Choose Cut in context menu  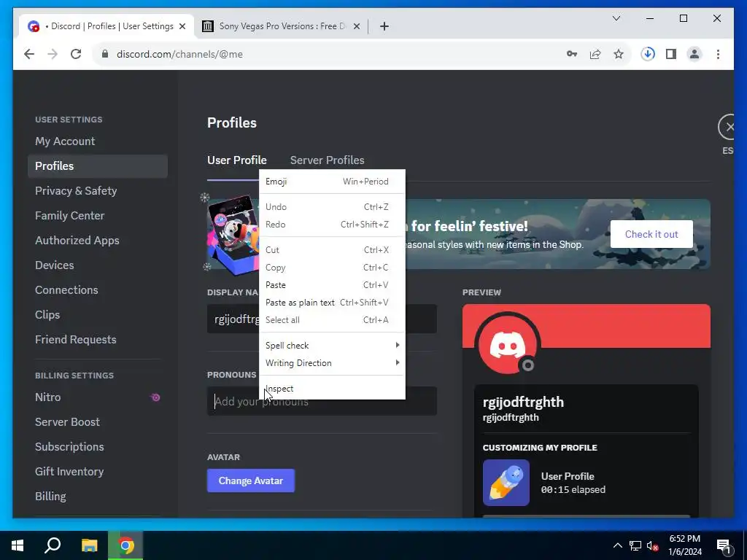click(x=332, y=250)
